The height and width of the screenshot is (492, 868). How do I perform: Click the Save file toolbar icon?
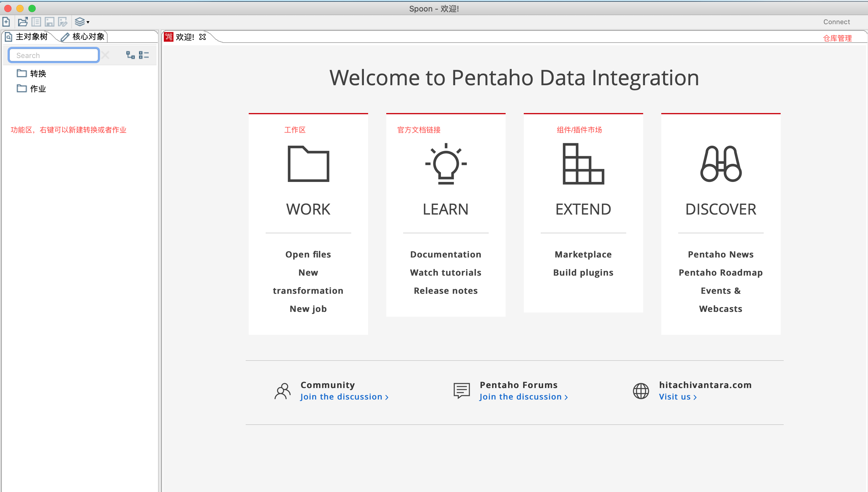(x=49, y=22)
